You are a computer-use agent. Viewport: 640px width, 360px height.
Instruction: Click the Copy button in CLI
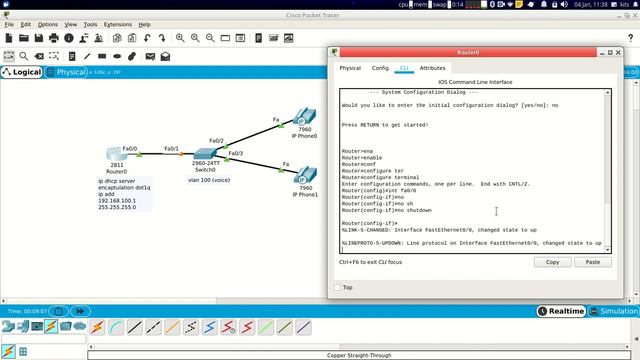coord(553,262)
